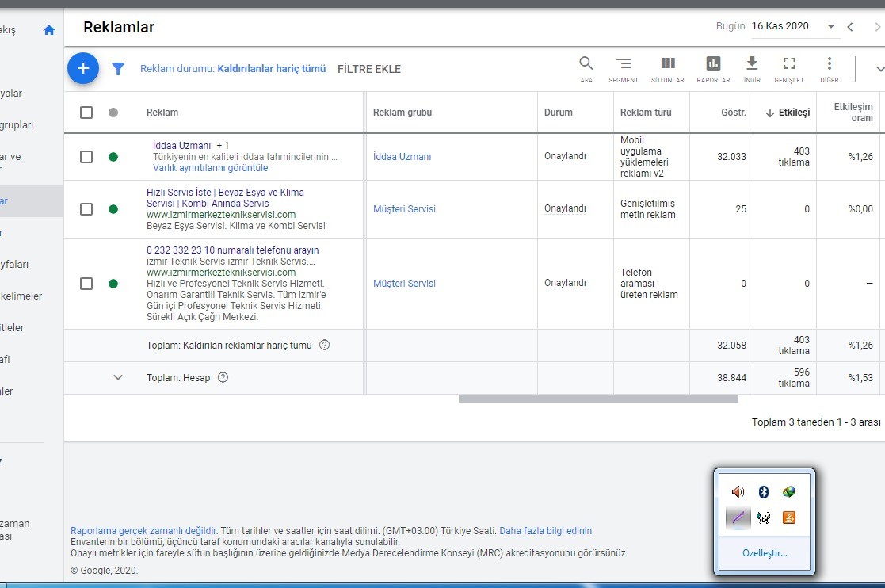The image size is (885, 588).
Task: Click the Durum column header
Action: (x=559, y=113)
